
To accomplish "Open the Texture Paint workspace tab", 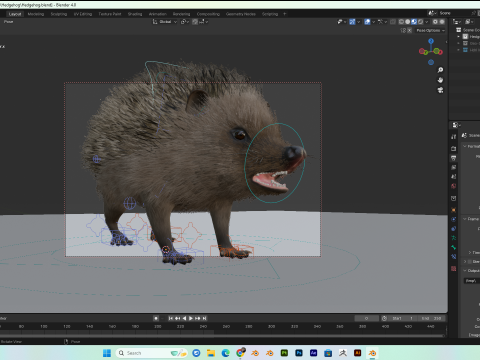I will [110, 14].
